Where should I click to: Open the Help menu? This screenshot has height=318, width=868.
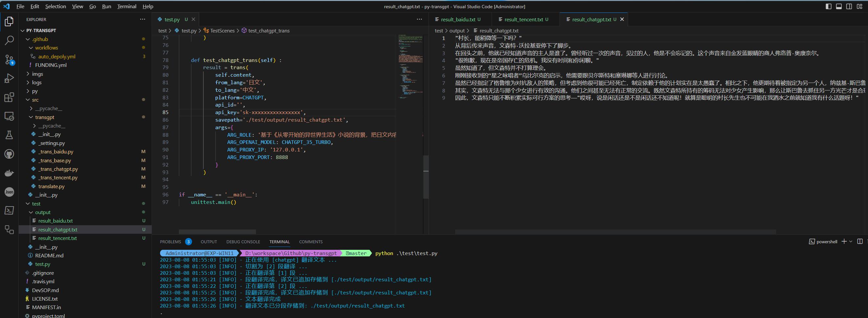[x=148, y=7]
